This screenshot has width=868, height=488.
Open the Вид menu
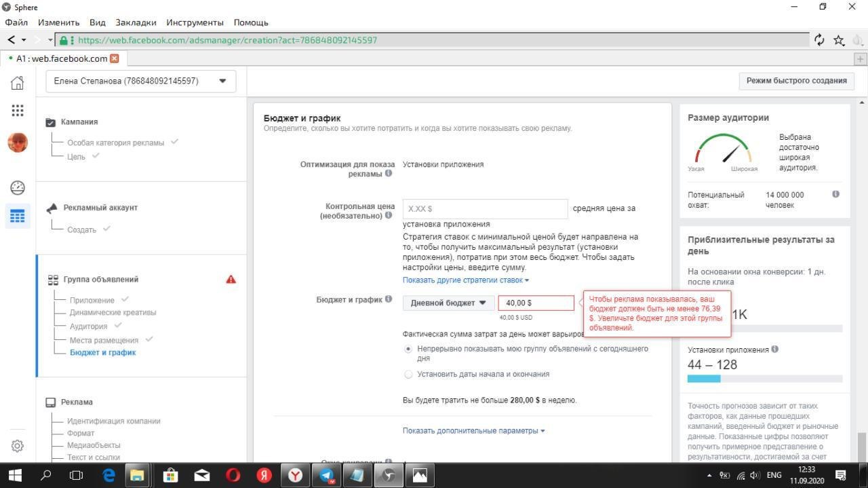coord(98,22)
